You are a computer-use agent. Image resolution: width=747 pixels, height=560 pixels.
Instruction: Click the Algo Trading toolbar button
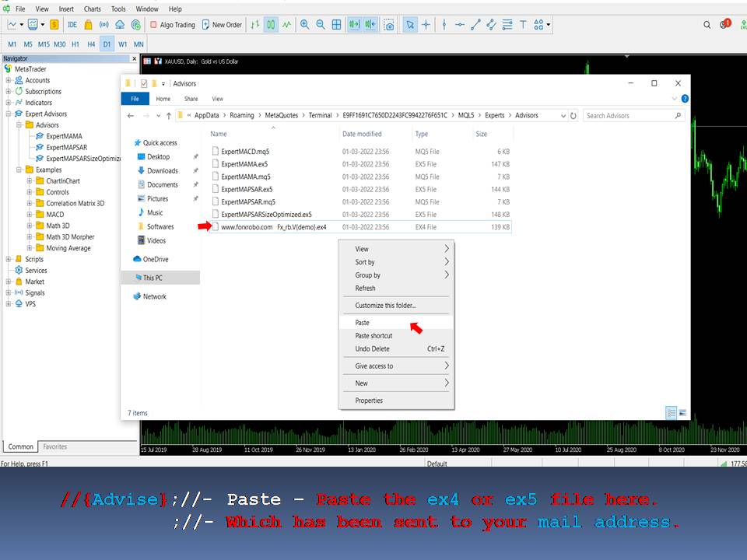click(173, 25)
